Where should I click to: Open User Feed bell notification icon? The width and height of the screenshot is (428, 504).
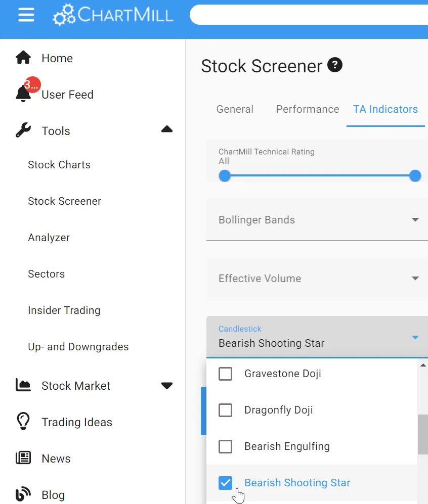pos(23,94)
